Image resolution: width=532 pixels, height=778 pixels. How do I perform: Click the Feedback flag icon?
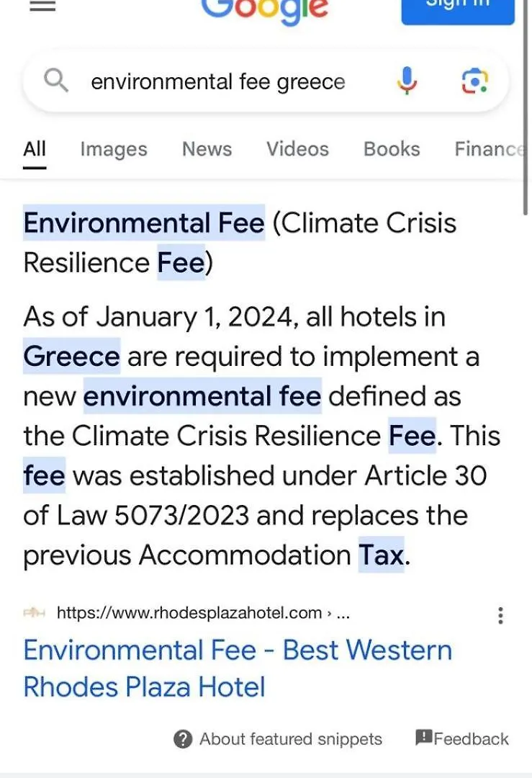[x=424, y=738]
